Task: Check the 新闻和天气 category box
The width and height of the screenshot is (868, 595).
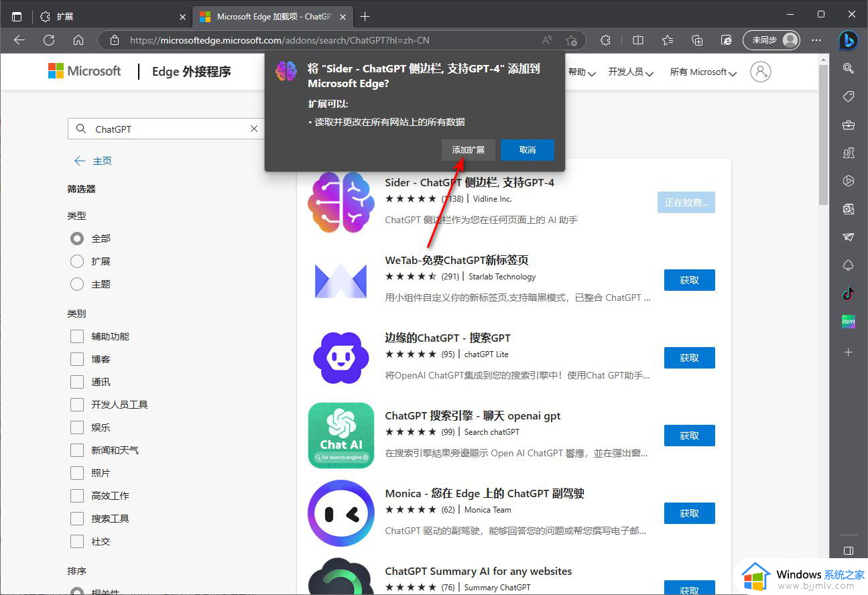Action: pos(77,450)
